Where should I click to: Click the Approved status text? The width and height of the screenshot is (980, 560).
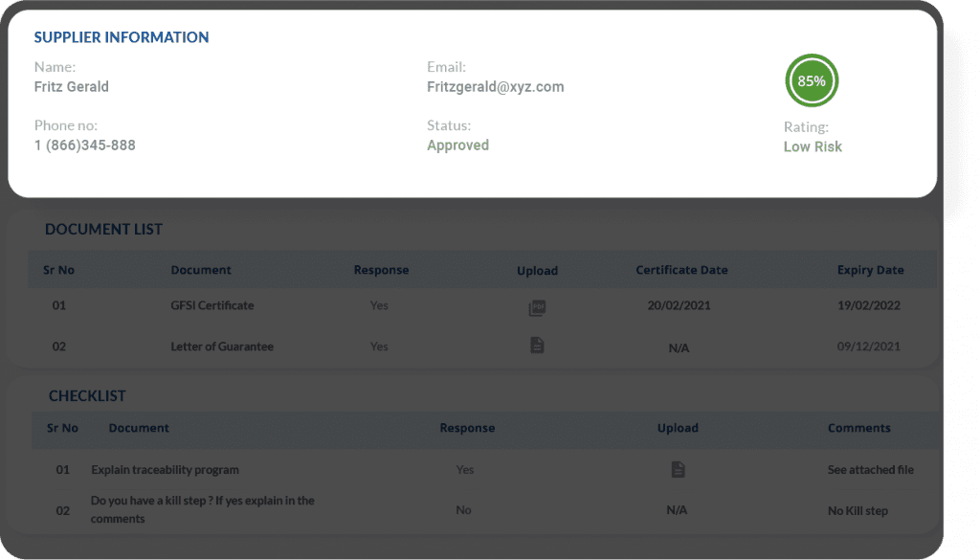pyautogui.click(x=457, y=146)
